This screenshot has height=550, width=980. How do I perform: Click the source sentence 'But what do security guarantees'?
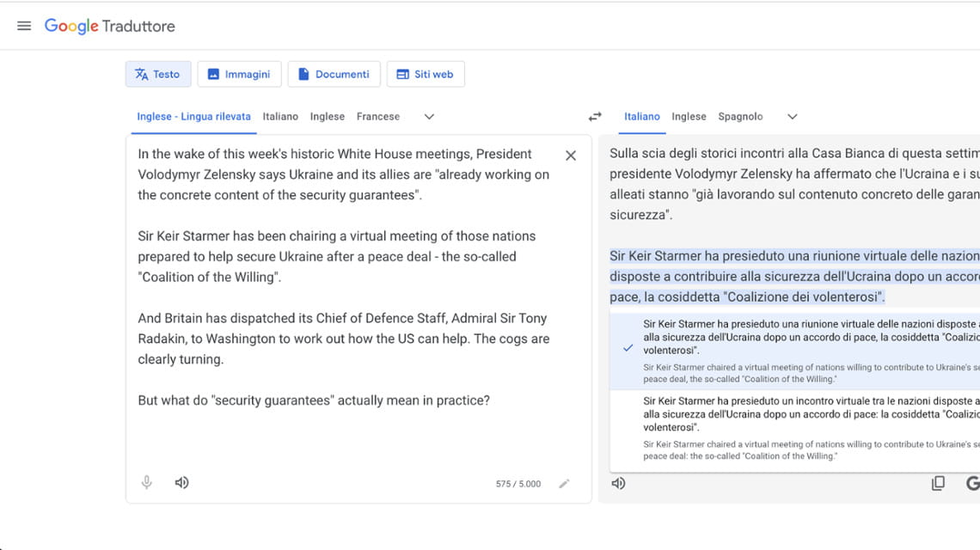click(314, 400)
